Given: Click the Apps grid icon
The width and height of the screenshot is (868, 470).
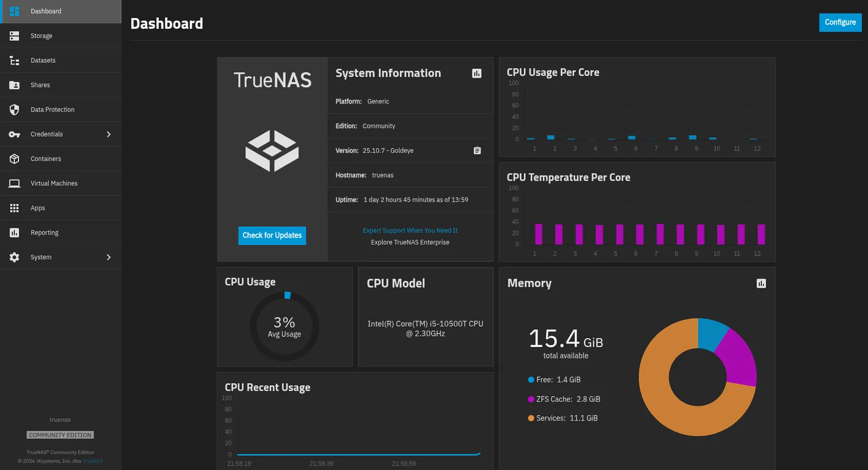Looking at the screenshot, I should pos(15,208).
